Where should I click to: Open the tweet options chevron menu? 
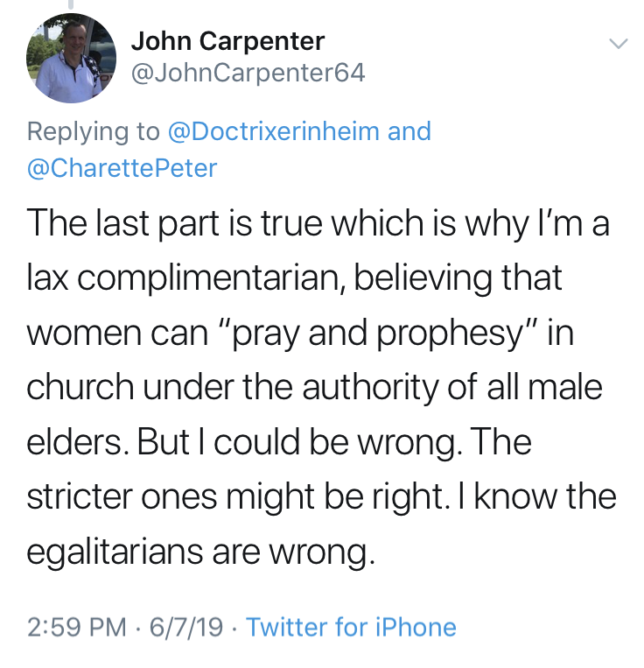(x=618, y=43)
